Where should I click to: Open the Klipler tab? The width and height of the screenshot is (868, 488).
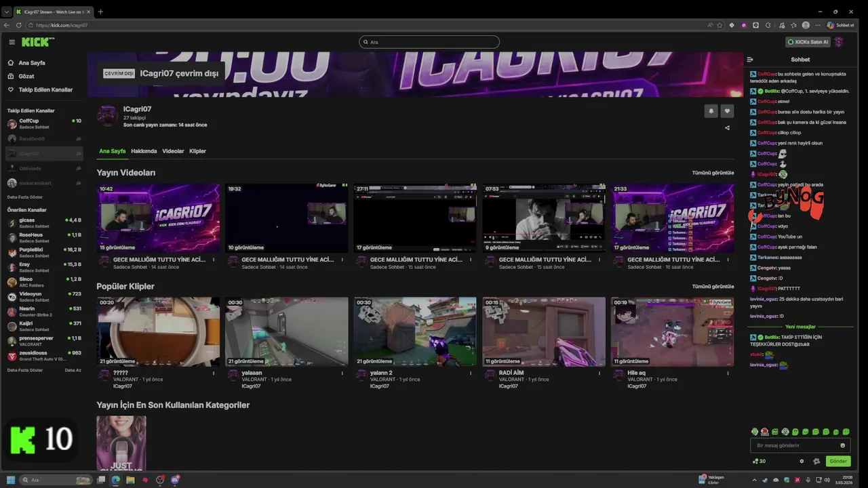pyautogui.click(x=197, y=151)
